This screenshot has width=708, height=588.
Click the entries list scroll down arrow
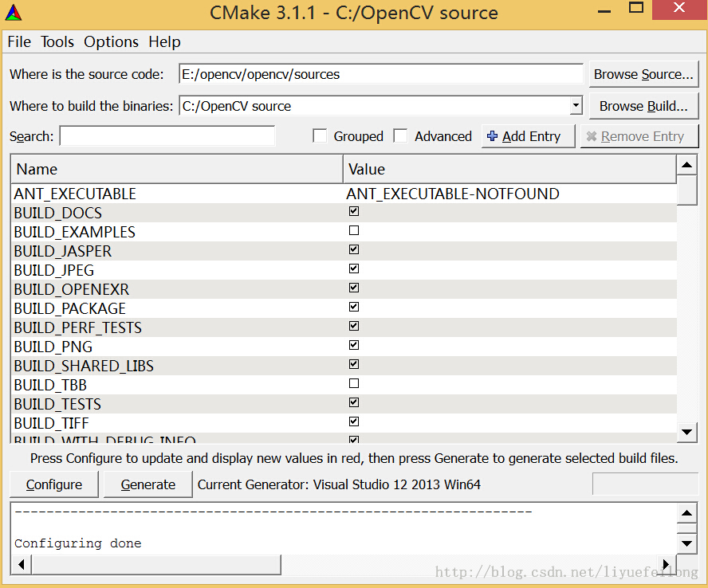pos(686,433)
